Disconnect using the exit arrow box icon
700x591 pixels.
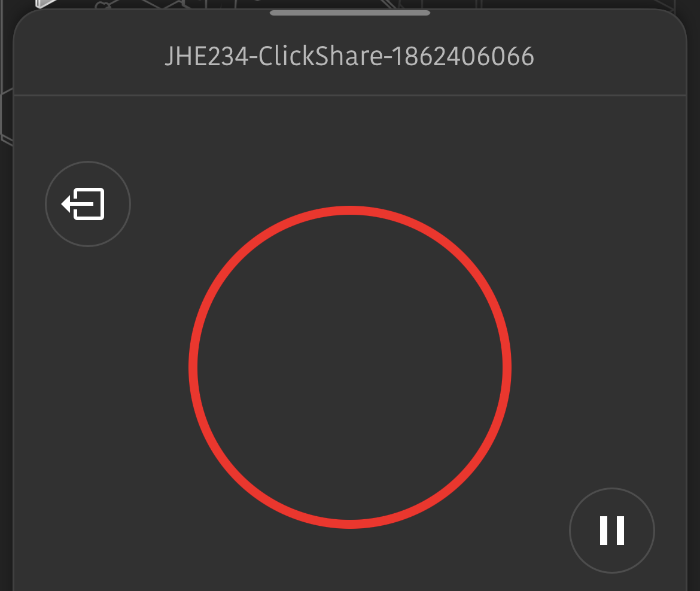point(87,204)
